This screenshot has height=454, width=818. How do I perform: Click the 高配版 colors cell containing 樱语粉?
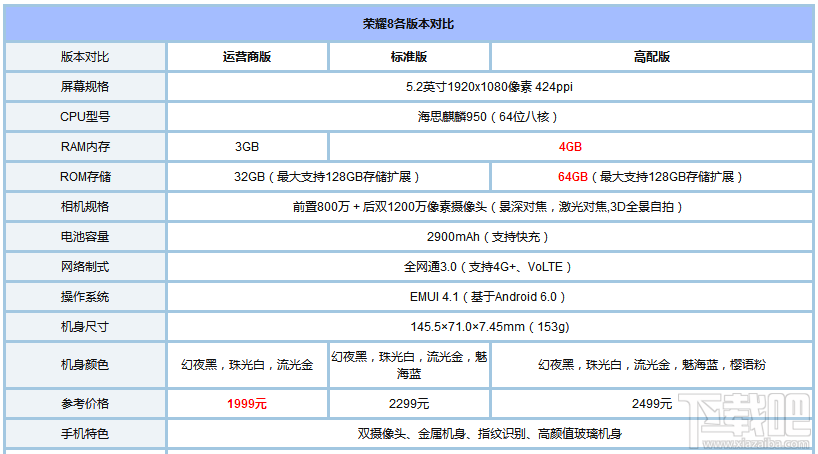click(652, 365)
